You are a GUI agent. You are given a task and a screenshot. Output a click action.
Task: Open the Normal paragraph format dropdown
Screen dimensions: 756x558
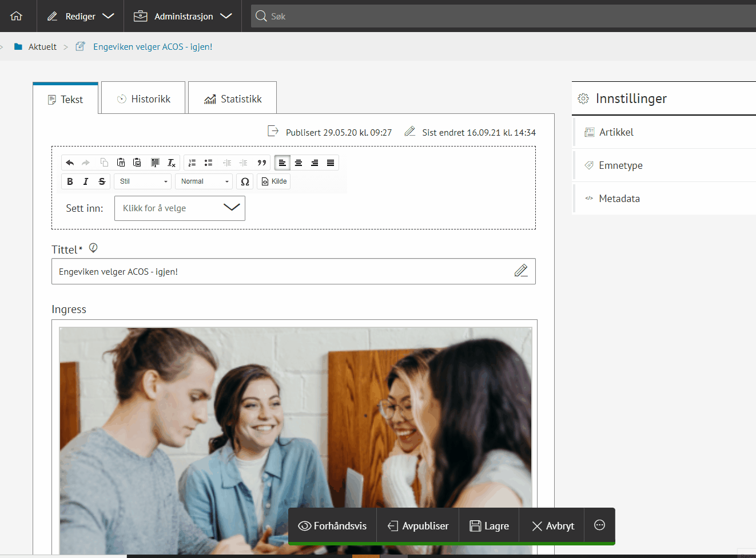204,181
